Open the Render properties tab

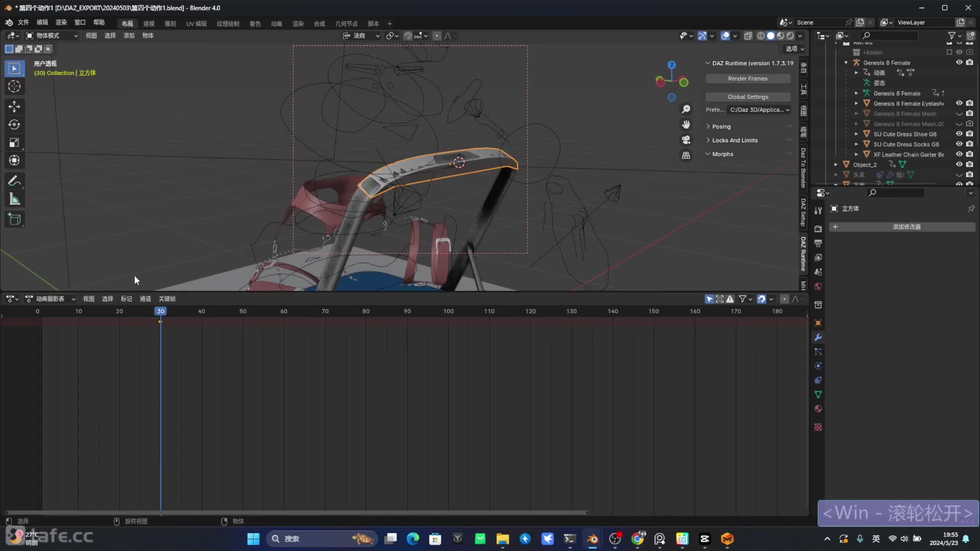tap(818, 229)
